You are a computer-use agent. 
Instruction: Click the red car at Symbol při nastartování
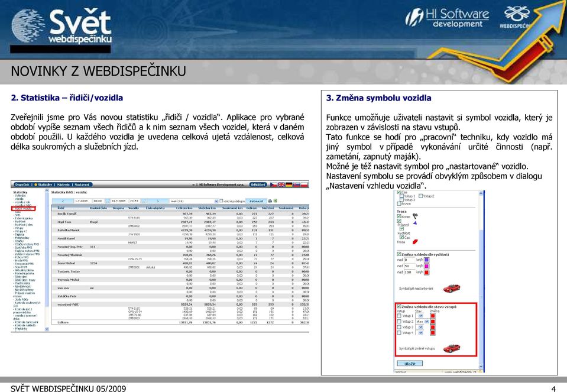click(x=452, y=288)
